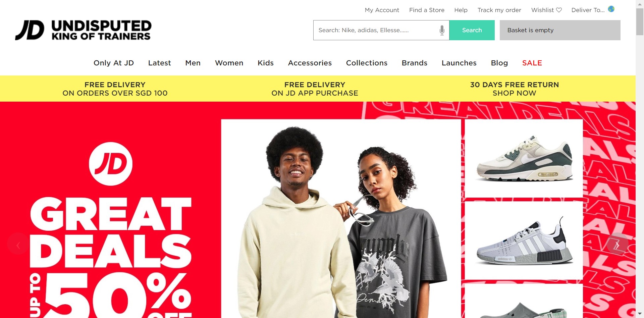Open the empty Basket button
This screenshot has height=318, width=644.
pyautogui.click(x=560, y=30)
